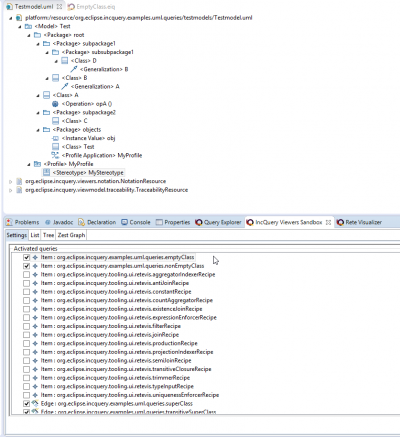Open the Query Explorer tab

218,222
